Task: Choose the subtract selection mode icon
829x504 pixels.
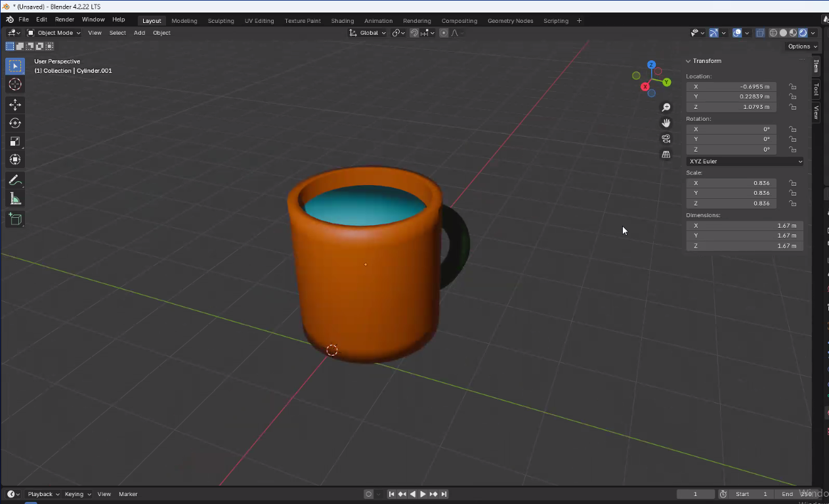Action: point(30,46)
